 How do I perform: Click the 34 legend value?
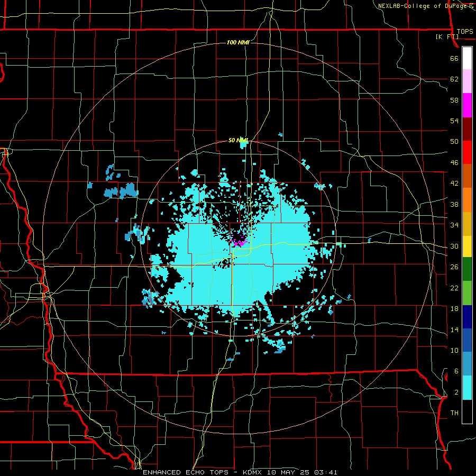(x=454, y=225)
